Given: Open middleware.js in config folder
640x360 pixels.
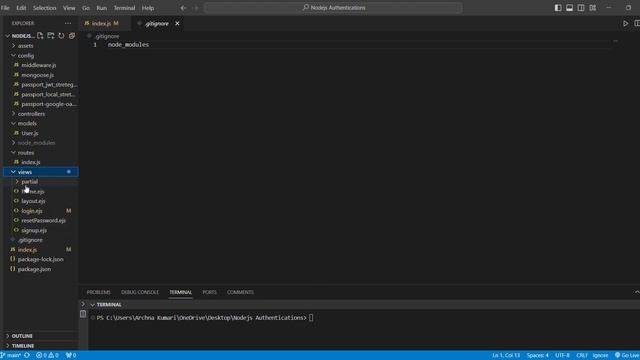Looking at the screenshot, I should (x=39, y=65).
